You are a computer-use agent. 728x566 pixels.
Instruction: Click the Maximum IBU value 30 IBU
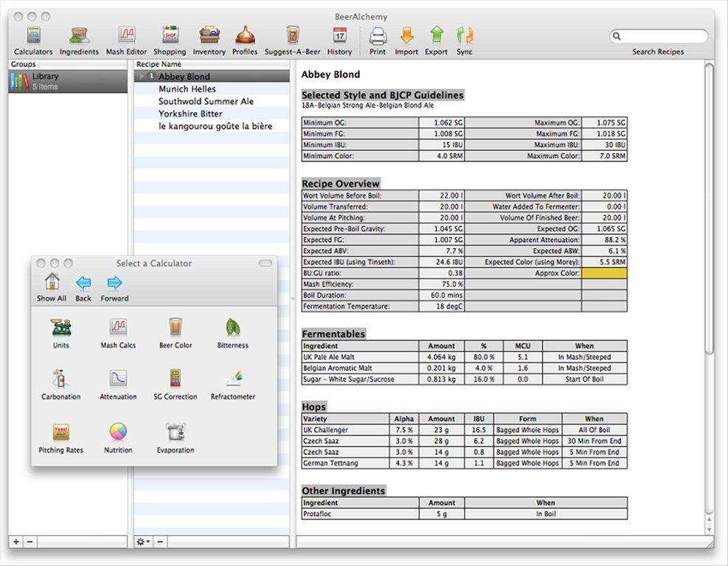point(605,144)
